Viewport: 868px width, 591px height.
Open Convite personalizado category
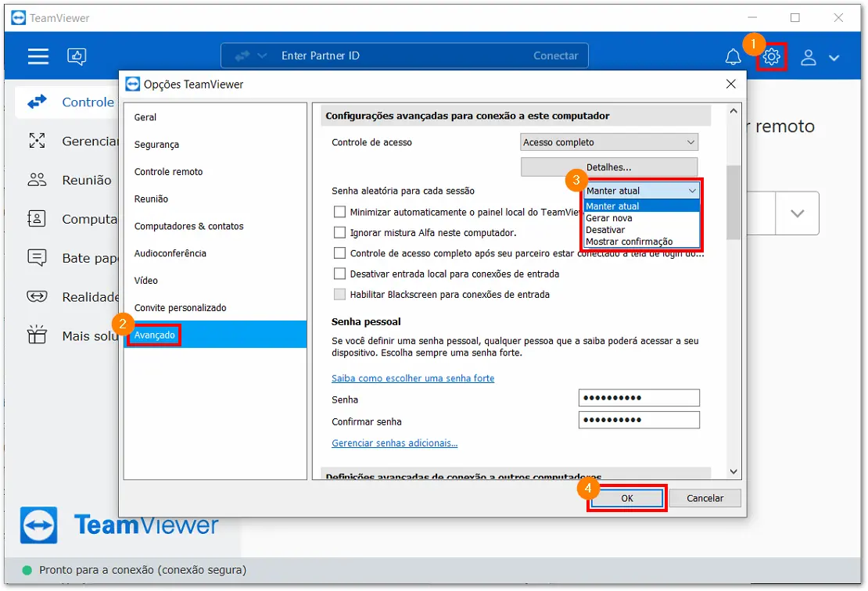(215, 307)
